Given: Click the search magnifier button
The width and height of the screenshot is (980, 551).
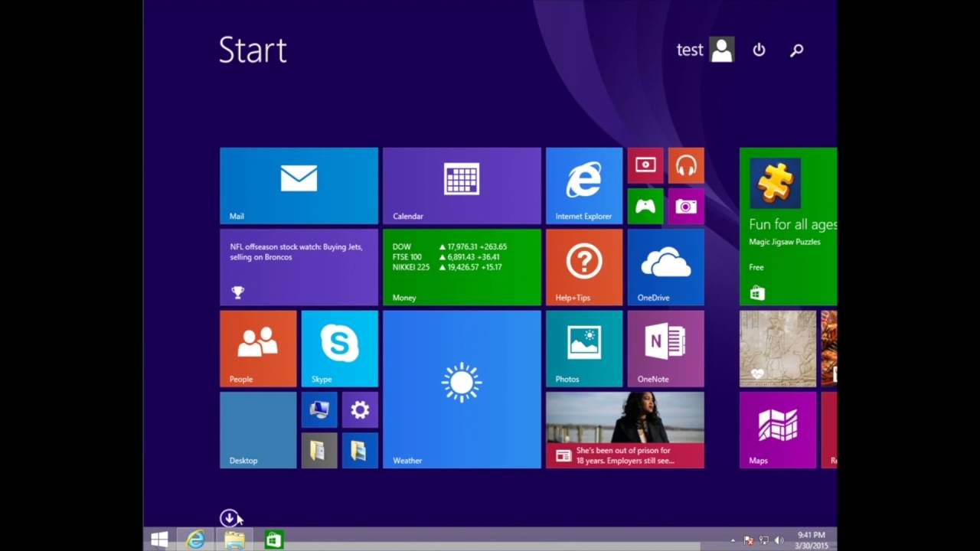Looking at the screenshot, I should [797, 50].
